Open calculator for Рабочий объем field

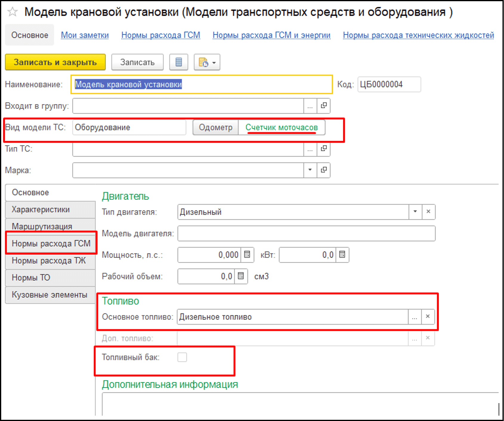241,276
